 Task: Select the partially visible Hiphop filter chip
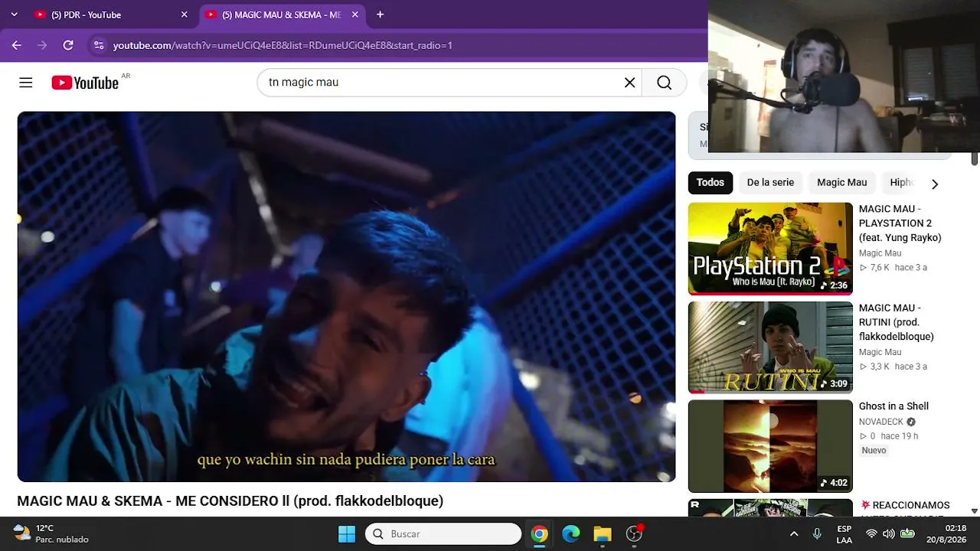902,182
